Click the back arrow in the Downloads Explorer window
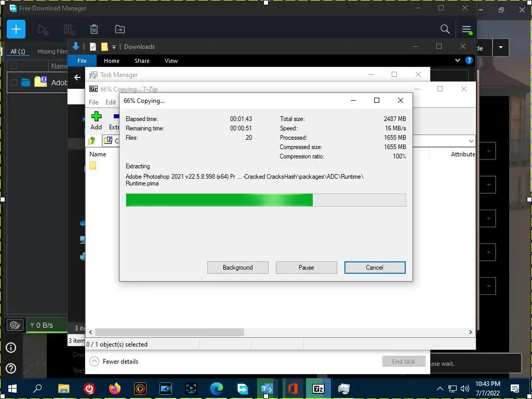Screen dimensions: 532x399 pyautogui.click(x=77, y=77)
